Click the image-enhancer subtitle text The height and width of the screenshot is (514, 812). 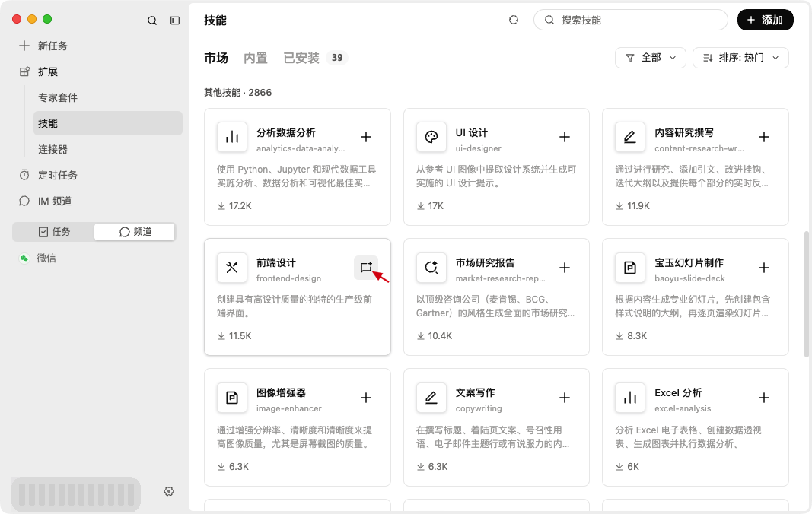(289, 408)
